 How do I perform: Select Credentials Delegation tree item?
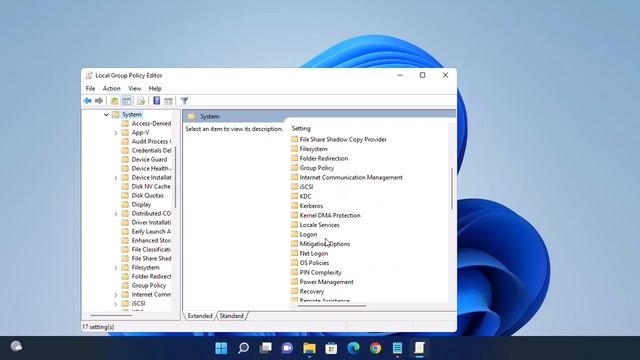click(x=151, y=150)
